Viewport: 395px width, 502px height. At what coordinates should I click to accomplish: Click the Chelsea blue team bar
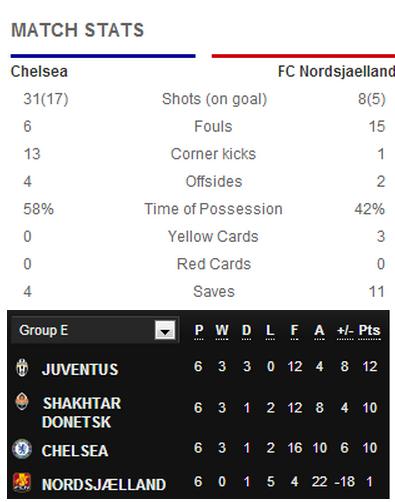tap(103, 56)
